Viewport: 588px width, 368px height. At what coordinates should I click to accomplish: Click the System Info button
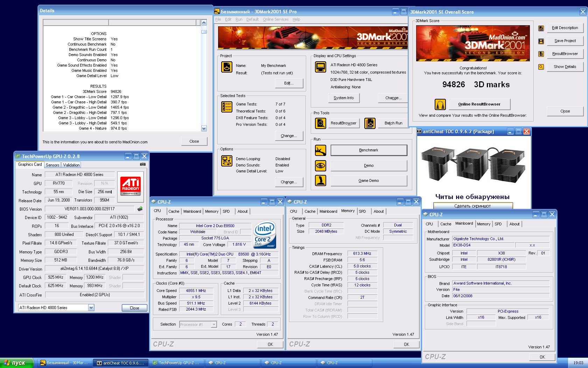344,98
